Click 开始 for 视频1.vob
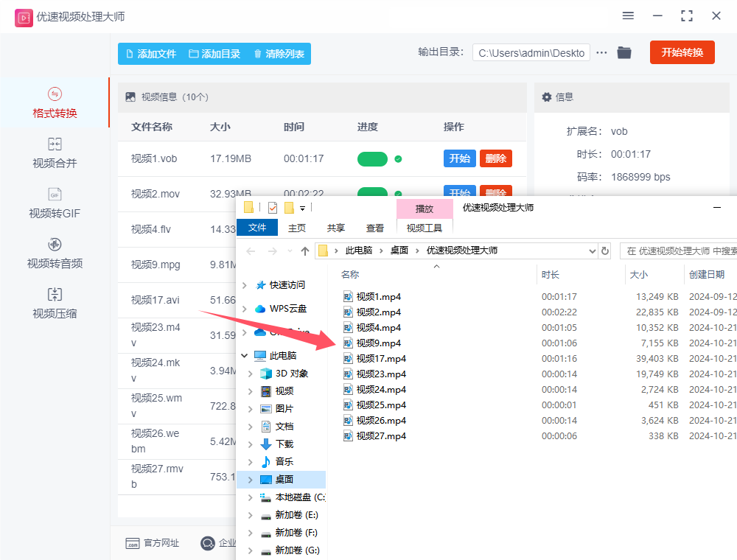 pos(460,158)
